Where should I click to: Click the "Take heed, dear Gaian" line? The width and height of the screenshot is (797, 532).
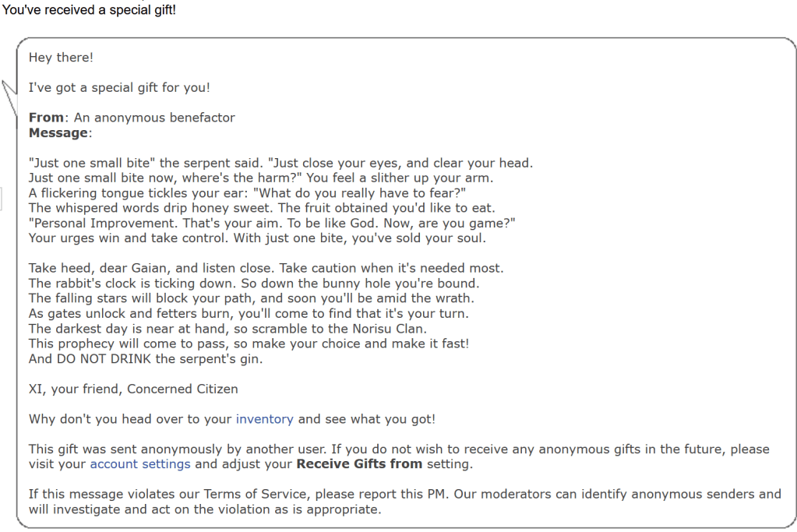click(x=266, y=268)
